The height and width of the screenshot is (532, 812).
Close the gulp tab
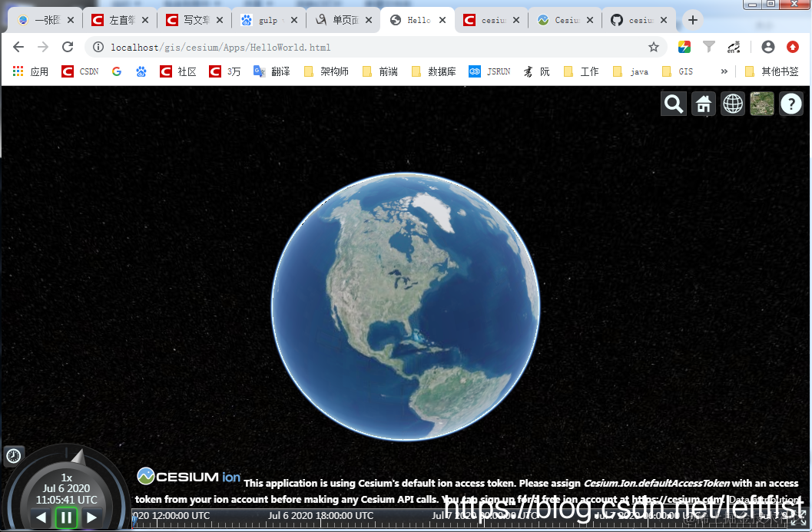(294, 20)
